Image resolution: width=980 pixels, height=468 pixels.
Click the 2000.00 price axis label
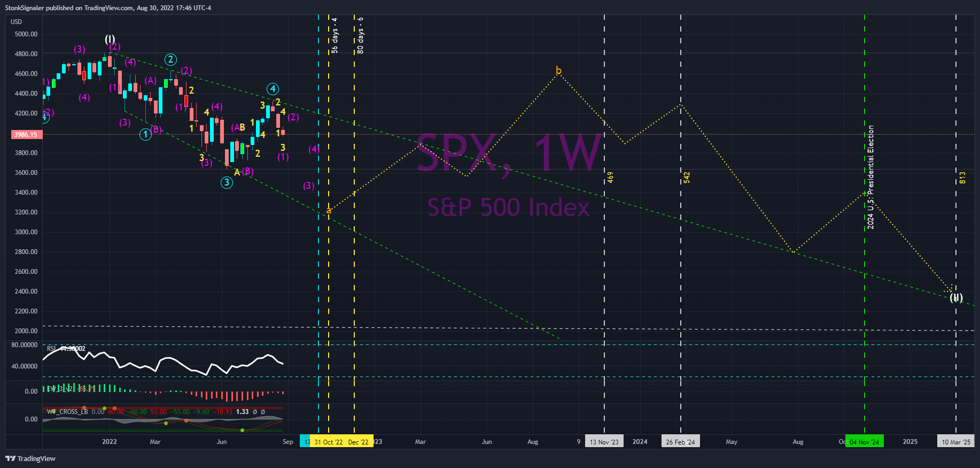tap(26, 331)
